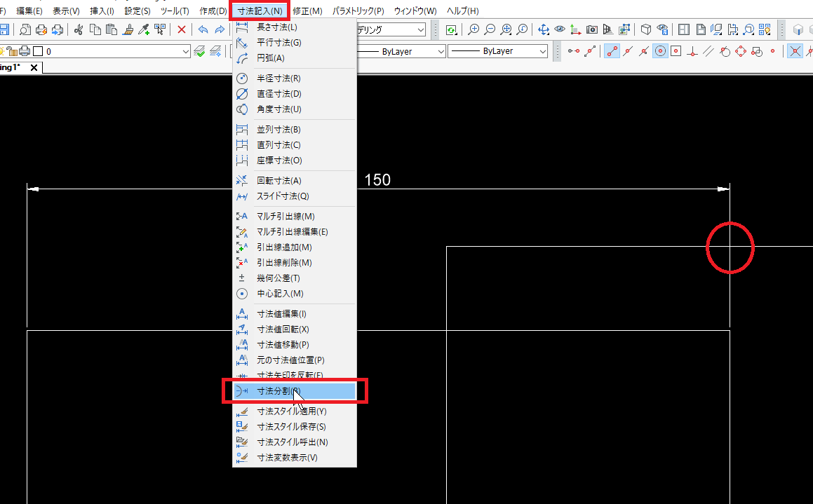Click the cut scissors icon

pos(79,29)
